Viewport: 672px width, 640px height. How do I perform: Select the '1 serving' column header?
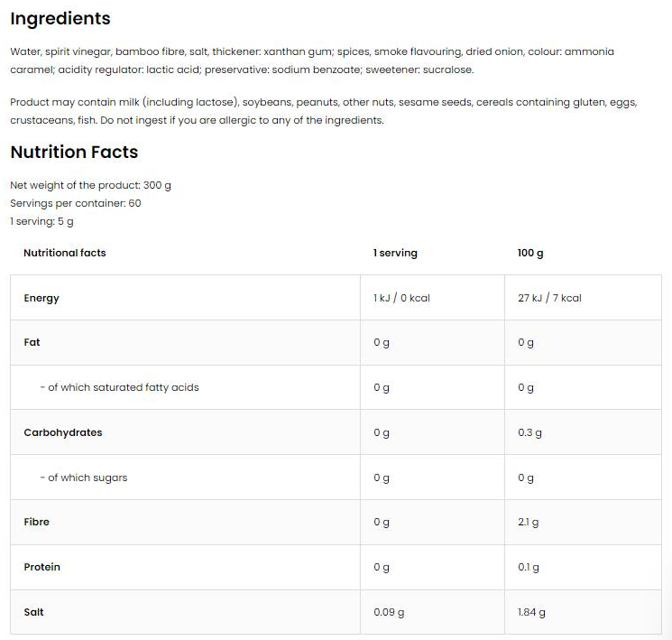(x=395, y=253)
